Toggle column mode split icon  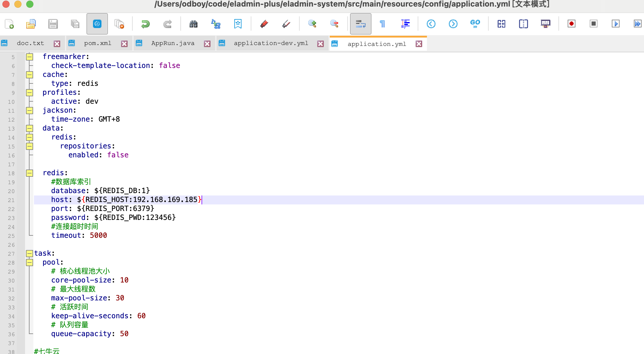523,24
